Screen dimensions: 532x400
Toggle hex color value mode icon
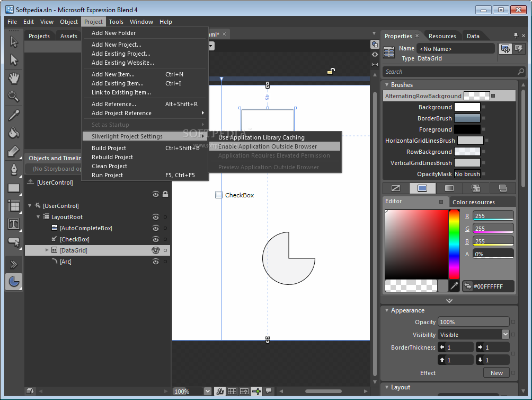(x=468, y=286)
